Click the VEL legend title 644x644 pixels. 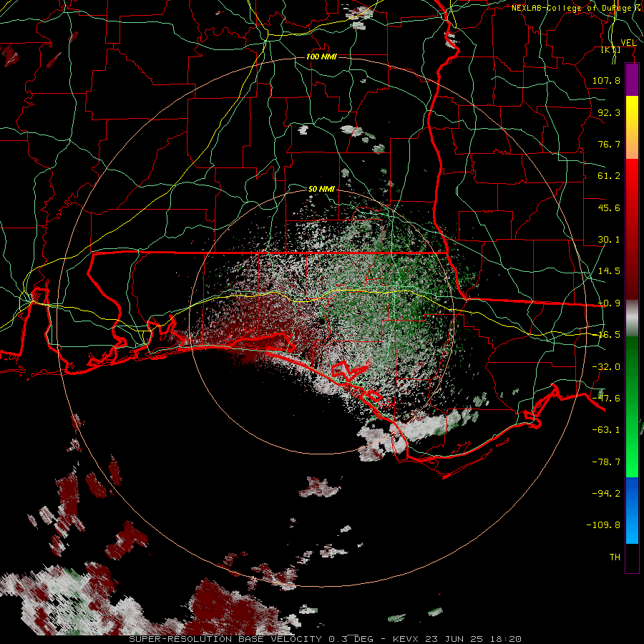point(628,43)
